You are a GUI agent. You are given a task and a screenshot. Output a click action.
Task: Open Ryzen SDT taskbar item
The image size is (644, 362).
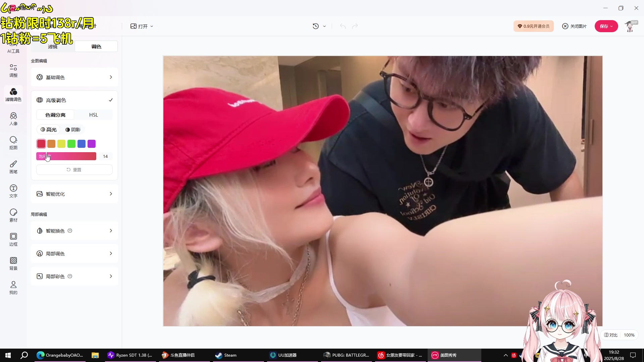point(130,355)
